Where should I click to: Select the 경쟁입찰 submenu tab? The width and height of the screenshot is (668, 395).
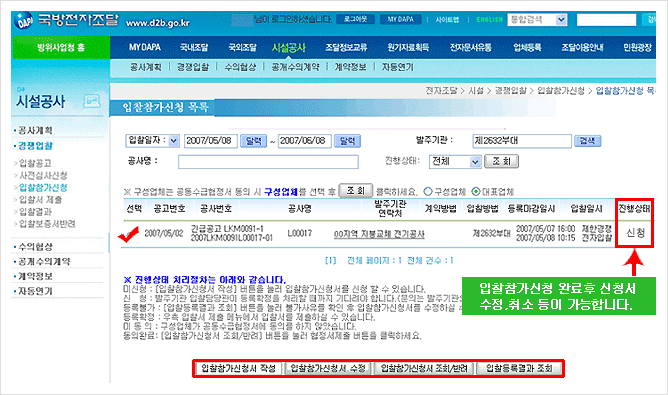193,67
